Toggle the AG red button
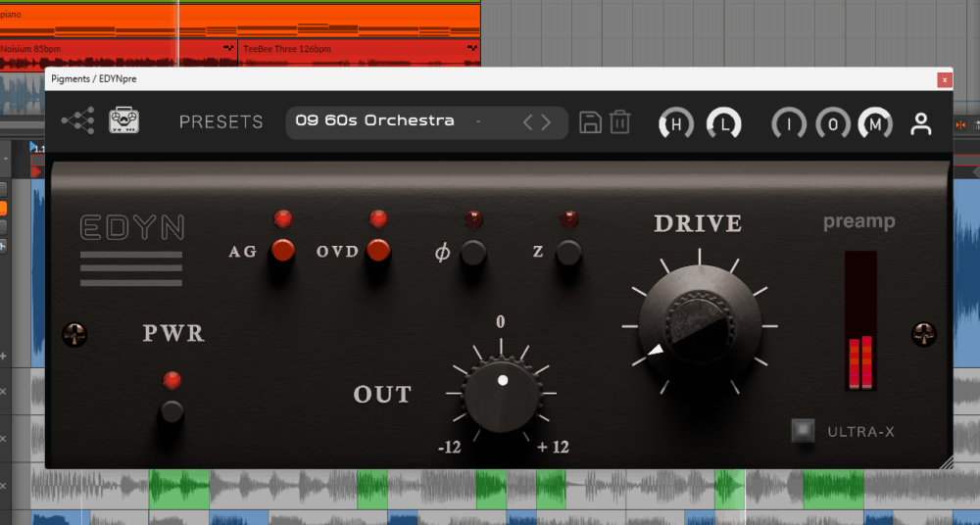The height and width of the screenshot is (525, 980). [282, 251]
